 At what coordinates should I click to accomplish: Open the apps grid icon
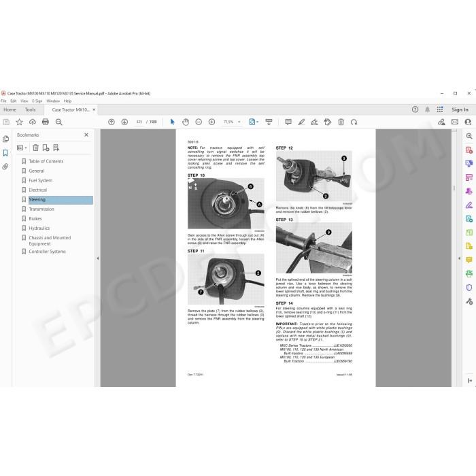[x=440, y=109]
